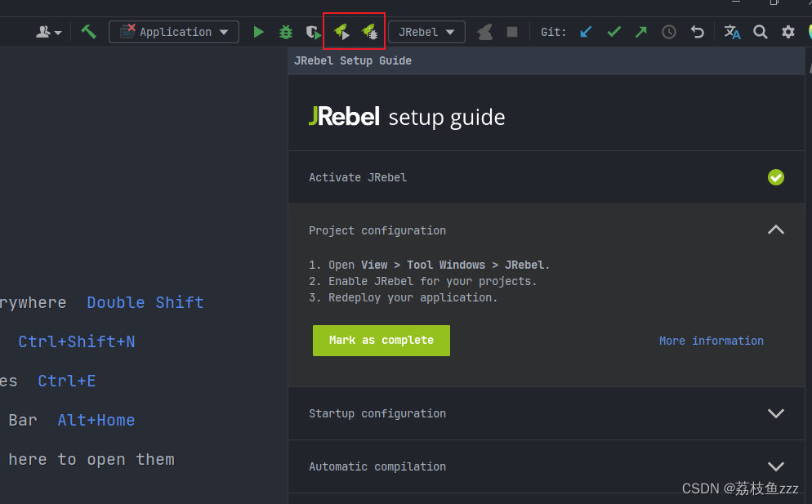
Task: Click the Alt+Home shortcut text
Action: click(96, 420)
